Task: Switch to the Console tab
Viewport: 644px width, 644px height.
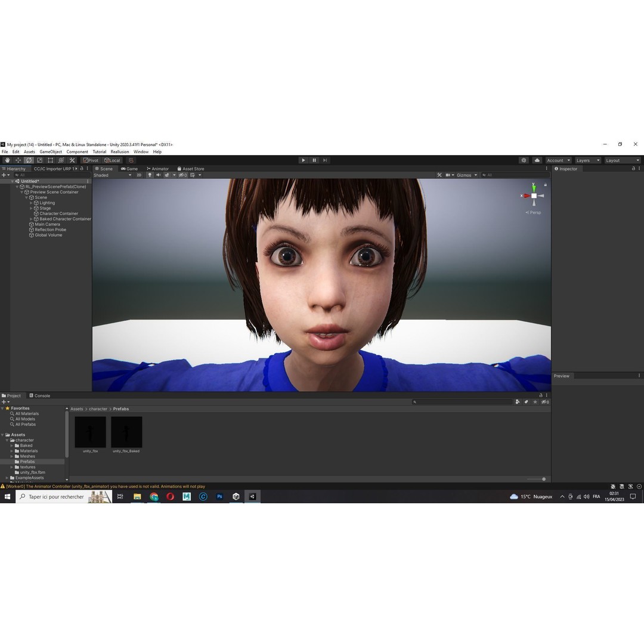Action: click(x=40, y=395)
